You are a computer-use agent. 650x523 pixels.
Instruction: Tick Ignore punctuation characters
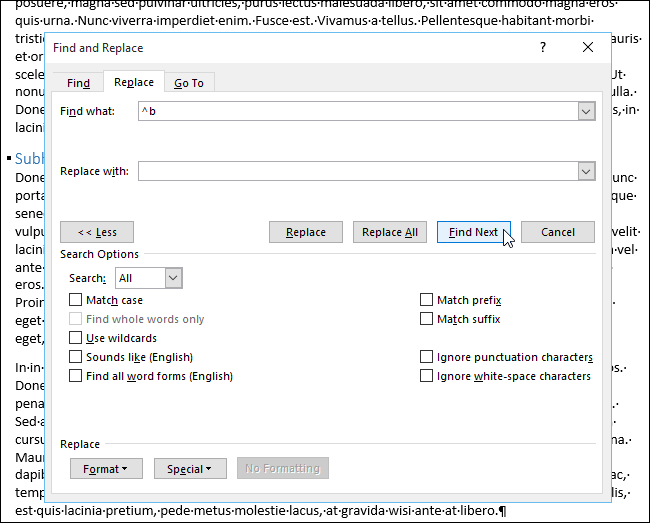click(427, 357)
